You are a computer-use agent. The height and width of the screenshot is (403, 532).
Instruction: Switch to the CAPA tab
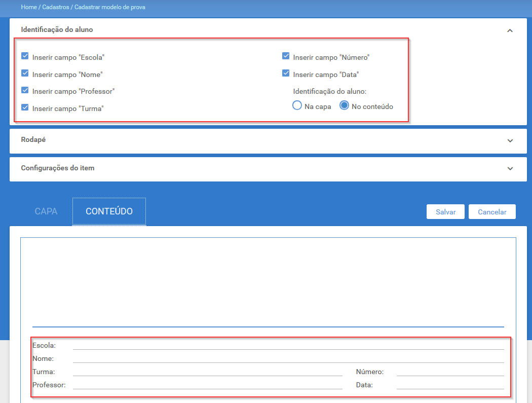tap(46, 211)
